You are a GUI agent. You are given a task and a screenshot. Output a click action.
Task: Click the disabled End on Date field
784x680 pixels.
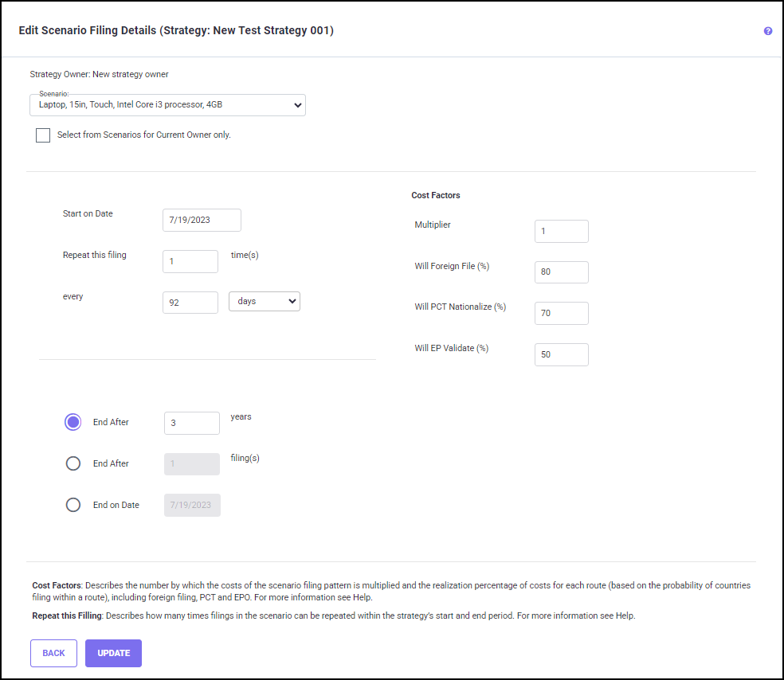[192, 506]
